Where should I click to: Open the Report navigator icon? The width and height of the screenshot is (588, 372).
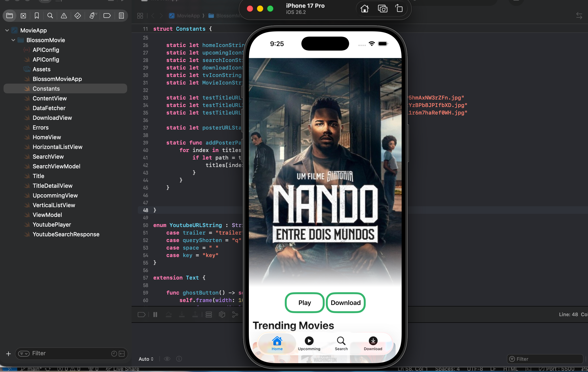[121, 16]
